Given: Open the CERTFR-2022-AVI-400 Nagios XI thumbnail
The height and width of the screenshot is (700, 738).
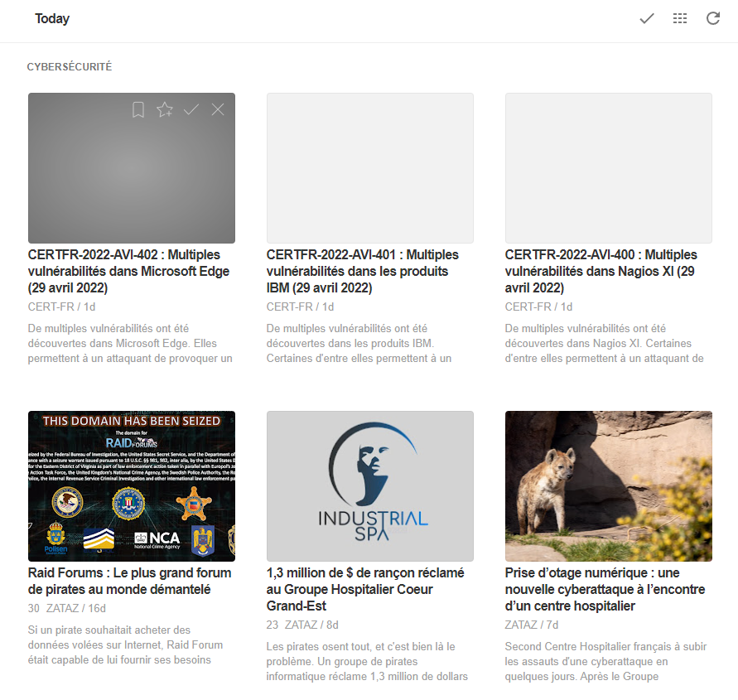Looking at the screenshot, I should click(609, 168).
